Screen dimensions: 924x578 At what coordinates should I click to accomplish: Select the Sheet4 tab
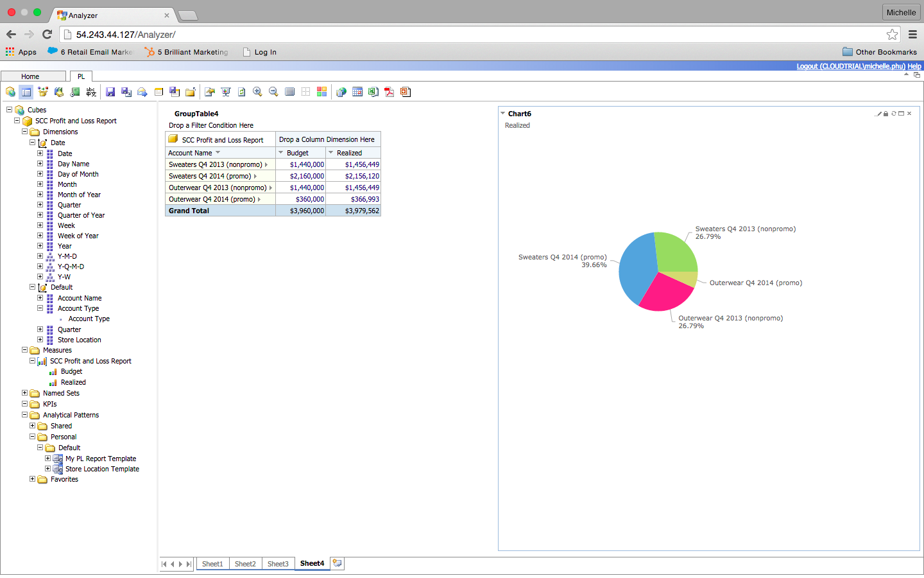coord(312,563)
